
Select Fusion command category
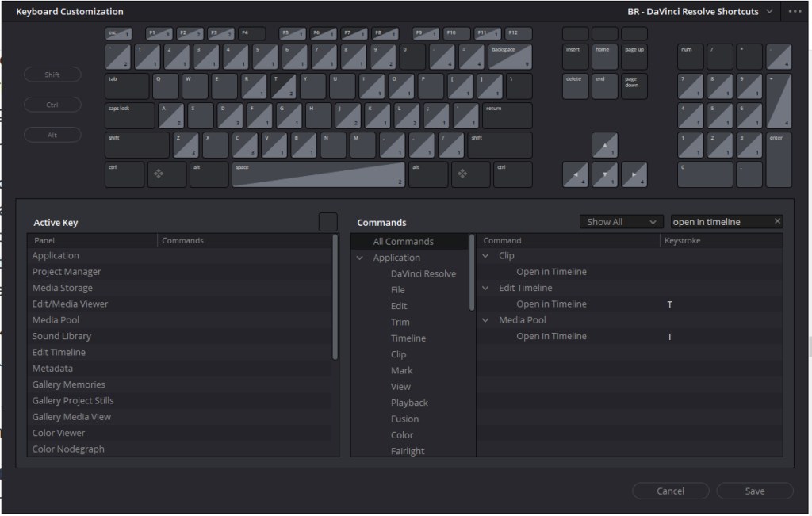click(404, 419)
